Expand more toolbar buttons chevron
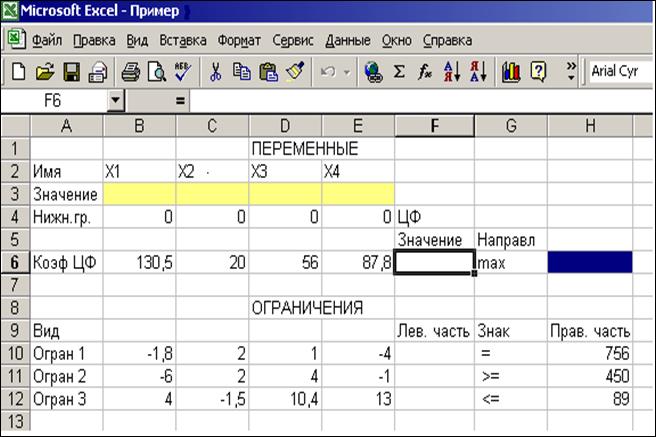The height and width of the screenshot is (437, 656). 571,72
